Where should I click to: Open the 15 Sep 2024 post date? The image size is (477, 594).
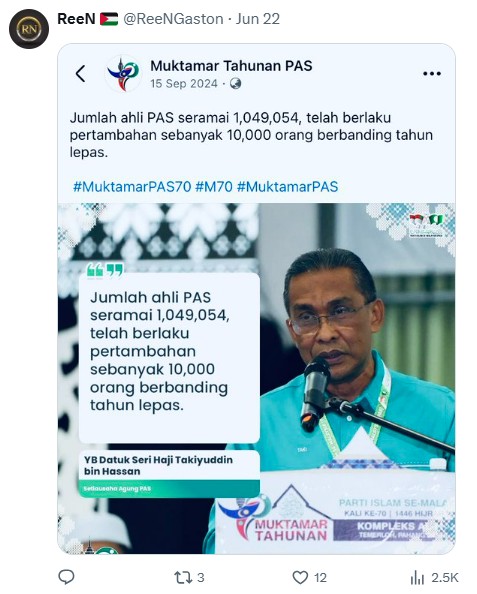click(x=184, y=83)
